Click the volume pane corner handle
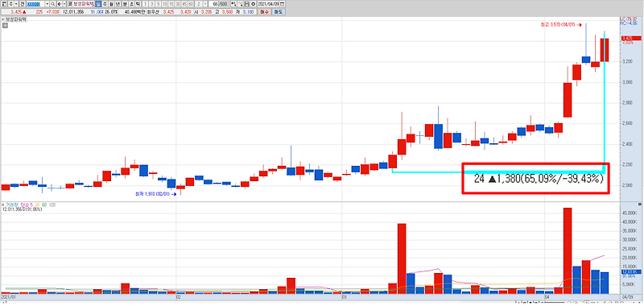Screen dimensions: 644x306 tap(641, 205)
